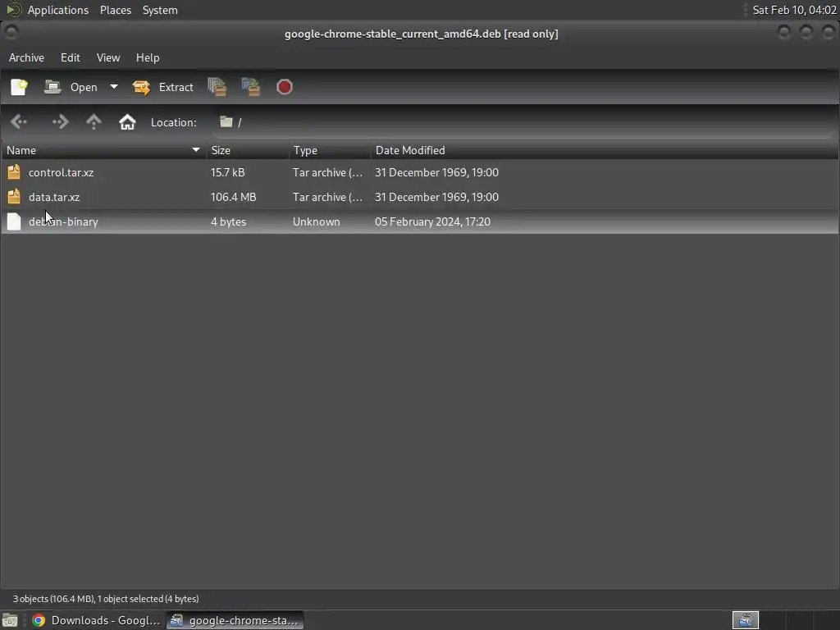
Task: Click the 15.7 kB size cell
Action: click(227, 172)
